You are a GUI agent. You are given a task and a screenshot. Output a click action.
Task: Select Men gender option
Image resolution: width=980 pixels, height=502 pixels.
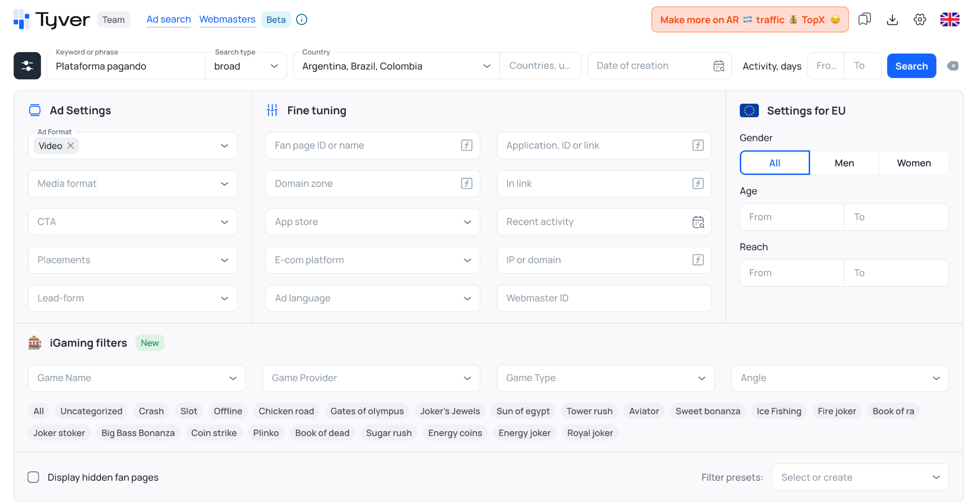[844, 163]
